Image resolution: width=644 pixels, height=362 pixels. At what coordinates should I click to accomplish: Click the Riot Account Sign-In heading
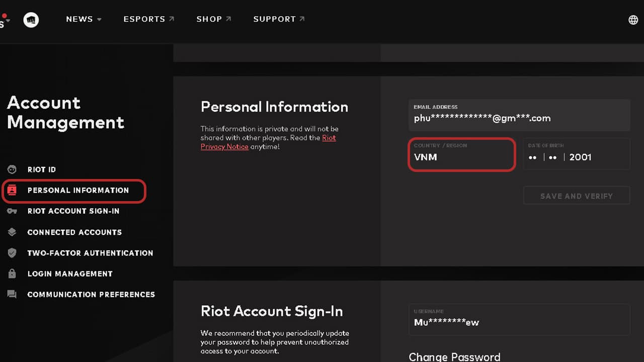[x=272, y=311]
